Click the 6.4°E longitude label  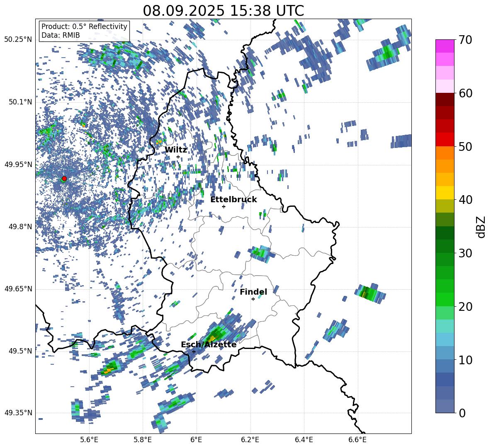(304, 440)
